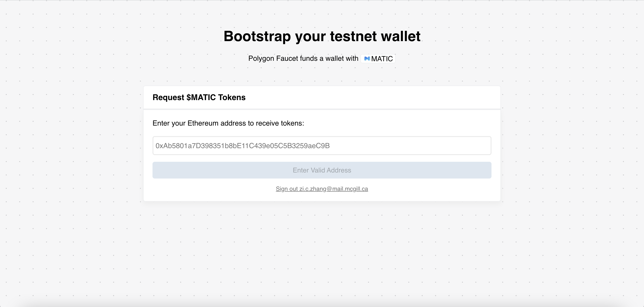Click the disabled submit button
This screenshot has height=307, width=644.
point(322,170)
